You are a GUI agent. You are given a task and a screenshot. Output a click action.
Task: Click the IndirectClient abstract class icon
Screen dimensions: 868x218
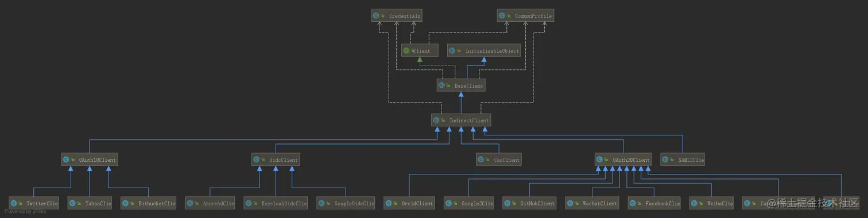(x=436, y=120)
